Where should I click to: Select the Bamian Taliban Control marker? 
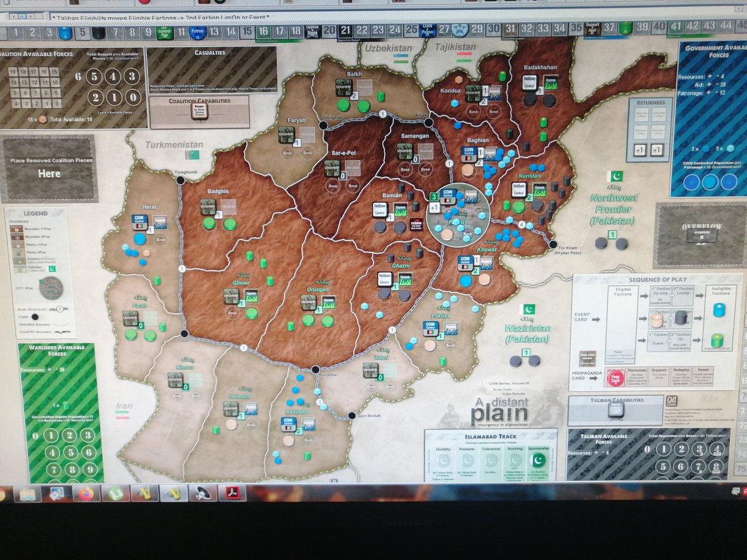[x=380, y=210]
